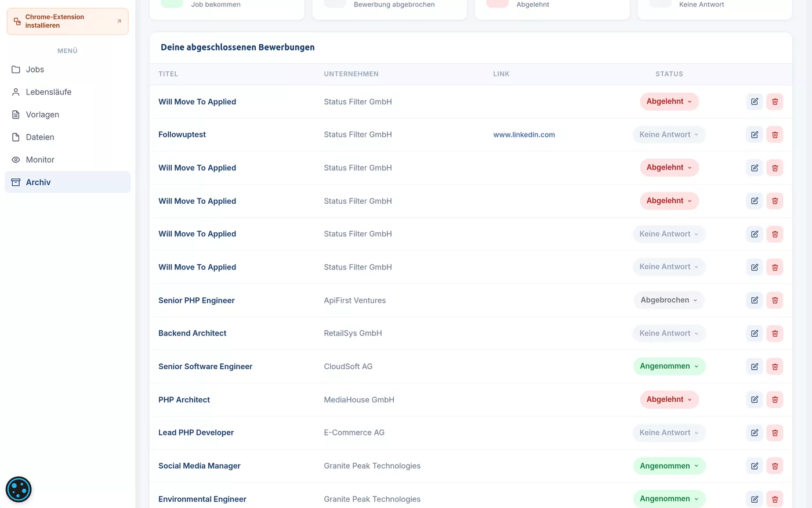Edit the Senior Software Engineer row
Viewport: 812px width, 508px height.
pyautogui.click(x=754, y=366)
